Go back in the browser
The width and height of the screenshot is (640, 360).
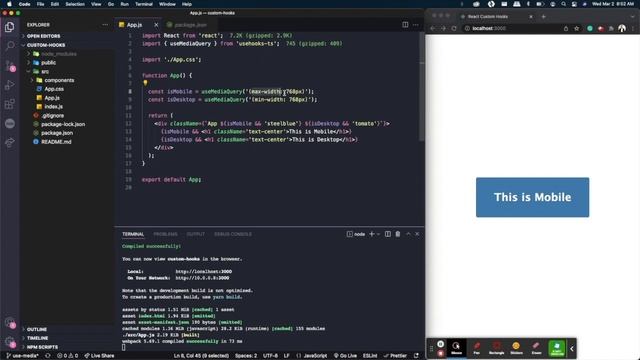433,29
